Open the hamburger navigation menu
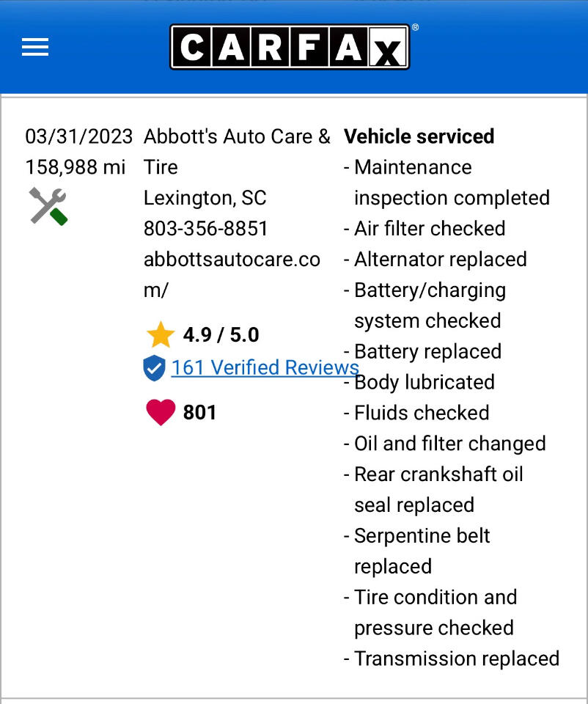The image size is (588, 704). [34, 47]
